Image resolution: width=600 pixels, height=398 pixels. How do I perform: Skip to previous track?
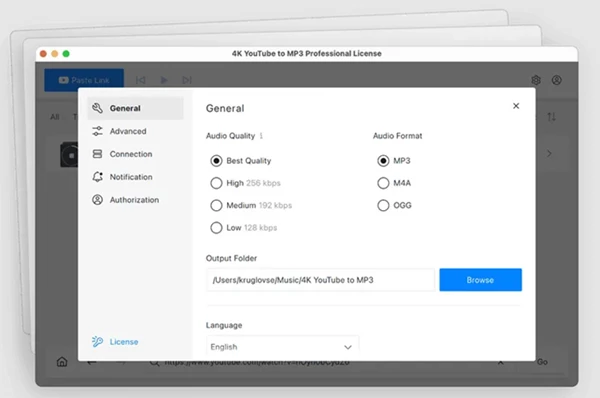pyautogui.click(x=140, y=80)
